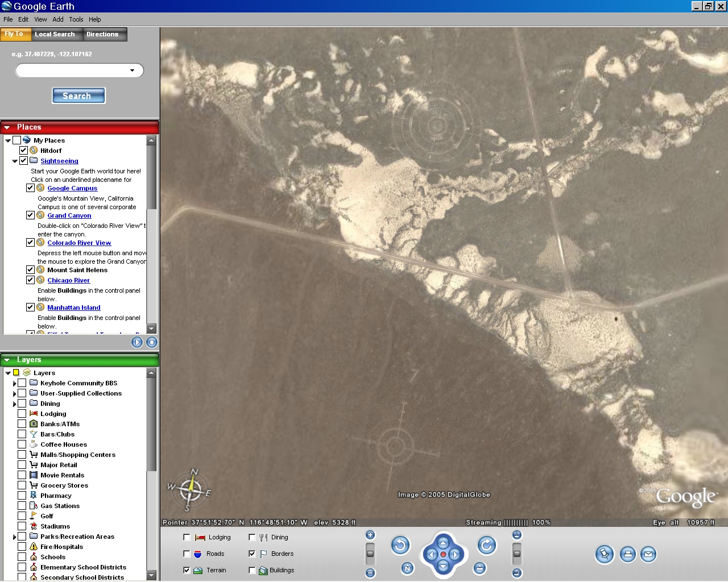Click the red center stop button
This screenshot has width=728, height=582.
click(x=443, y=554)
